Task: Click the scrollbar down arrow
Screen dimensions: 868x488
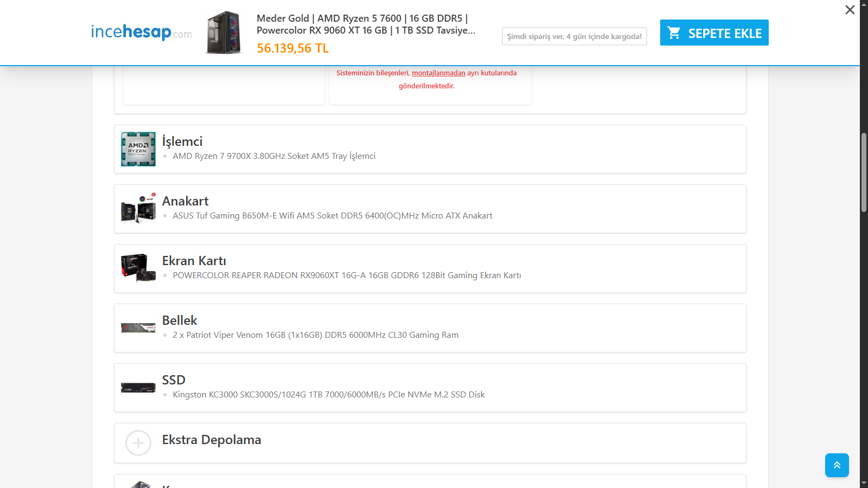Action: pos(864,483)
